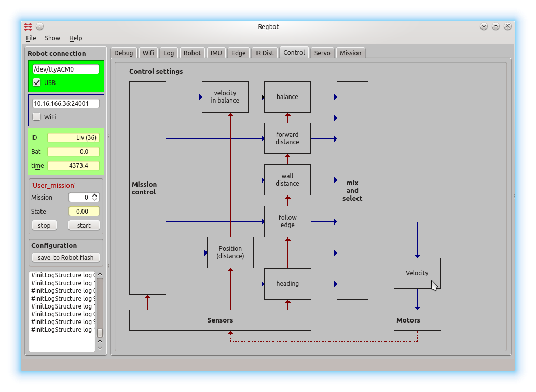Open the balance control block
This screenshot has width=536, height=392.
click(287, 97)
